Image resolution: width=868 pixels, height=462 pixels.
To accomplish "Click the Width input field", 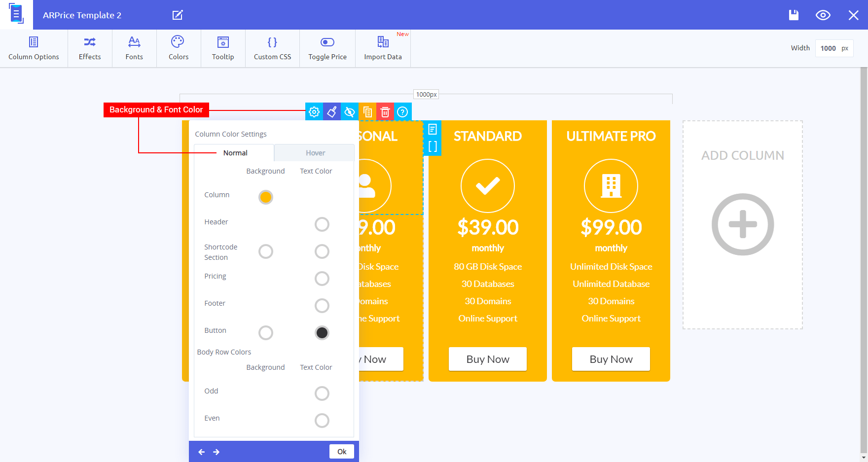I will coord(834,48).
